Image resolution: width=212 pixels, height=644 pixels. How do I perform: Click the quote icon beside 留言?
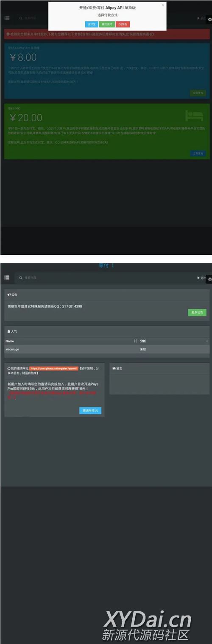pos(114,368)
